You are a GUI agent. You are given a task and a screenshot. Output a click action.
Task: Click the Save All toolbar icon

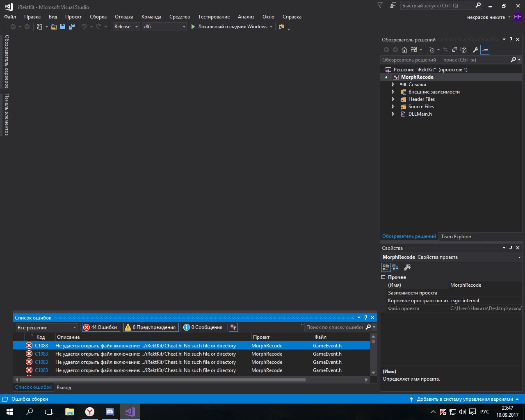point(72,27)
